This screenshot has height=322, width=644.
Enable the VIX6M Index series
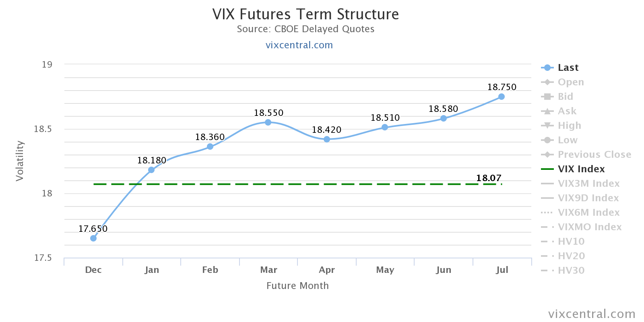(x=588, y=213)
